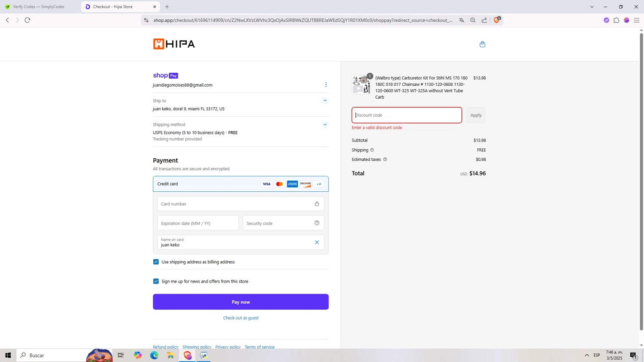Click the Security code field

pyautogui.click(x=283, y=223)
